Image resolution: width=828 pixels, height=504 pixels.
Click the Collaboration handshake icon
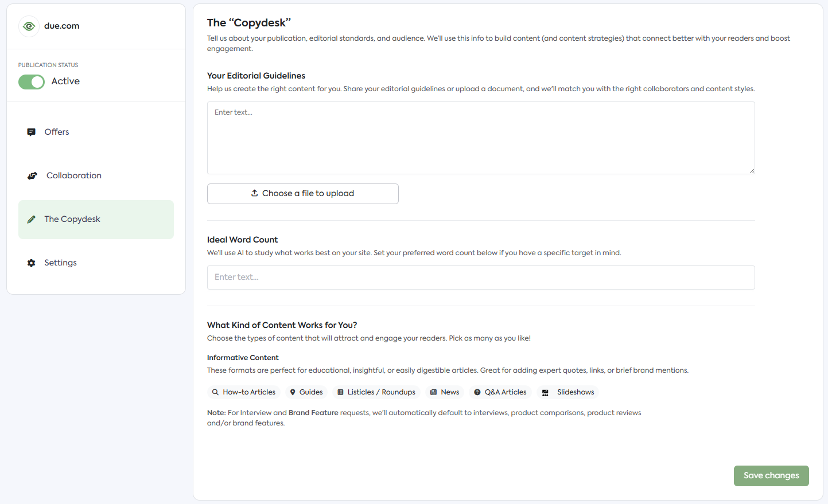point(32,176)
